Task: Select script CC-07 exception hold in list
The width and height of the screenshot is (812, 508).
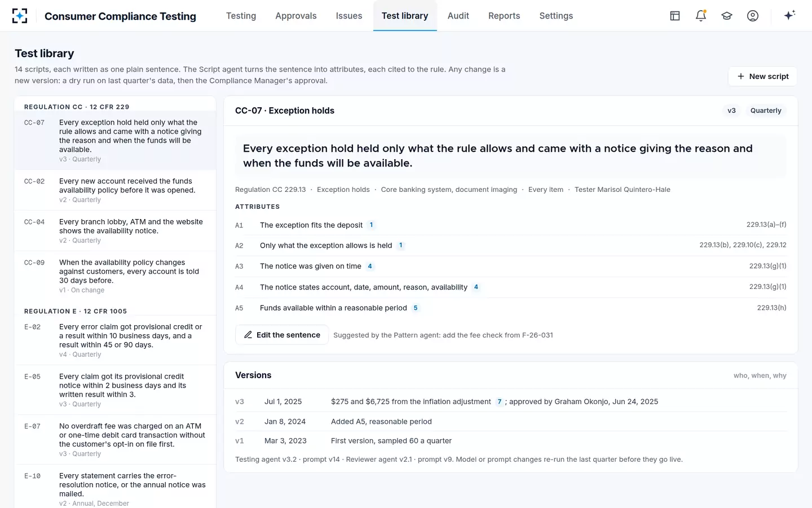Action: point(115,141)
